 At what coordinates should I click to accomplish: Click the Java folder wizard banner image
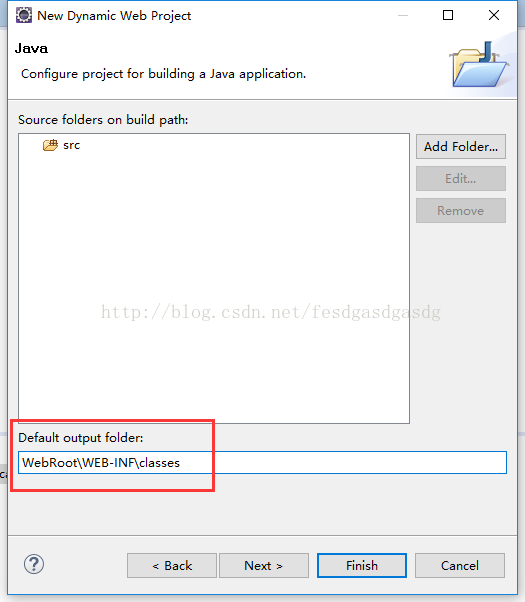click(x=479, y=64)
